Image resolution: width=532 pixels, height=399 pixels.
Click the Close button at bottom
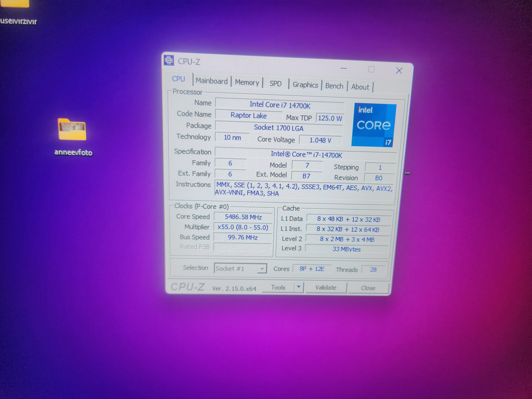click(368, 288)
